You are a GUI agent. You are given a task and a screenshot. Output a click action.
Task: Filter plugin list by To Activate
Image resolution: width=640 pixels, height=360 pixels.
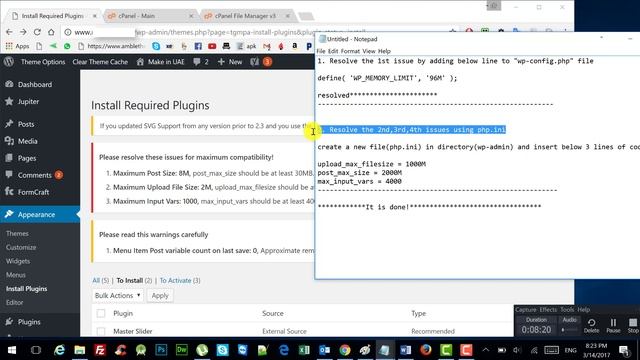[176, 280]
